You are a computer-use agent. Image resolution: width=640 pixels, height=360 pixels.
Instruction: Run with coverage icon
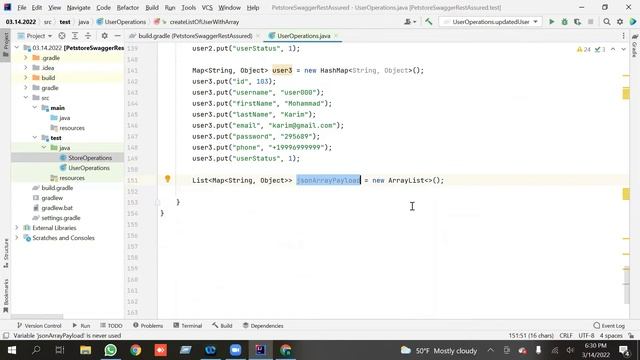[x=577, y=22]
